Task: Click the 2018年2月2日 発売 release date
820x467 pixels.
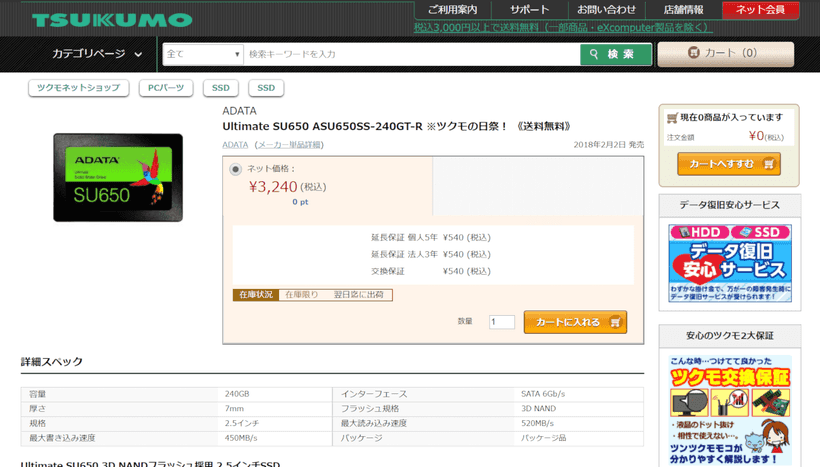Action: [608, 145]
